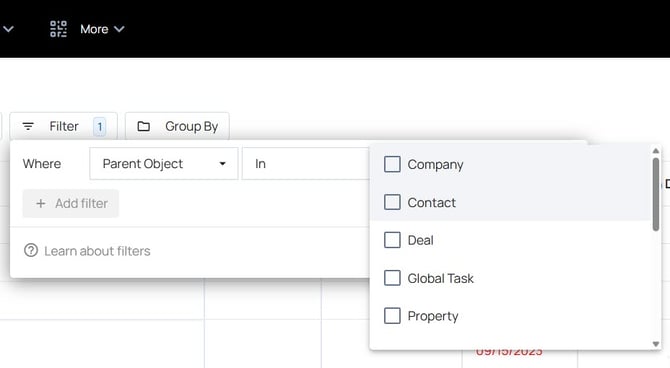Click the filter lines icon

28,127
